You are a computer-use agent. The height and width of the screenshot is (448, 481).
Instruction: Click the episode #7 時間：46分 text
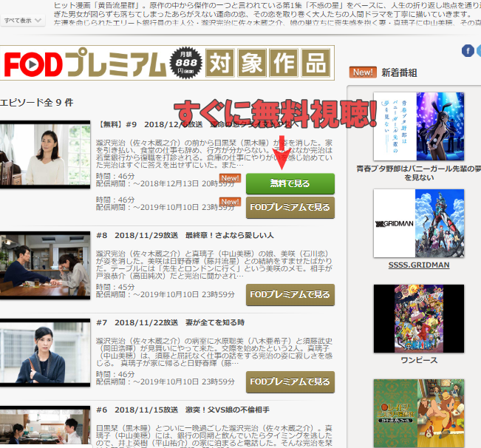pyautogui.click(x=115, y=374)
